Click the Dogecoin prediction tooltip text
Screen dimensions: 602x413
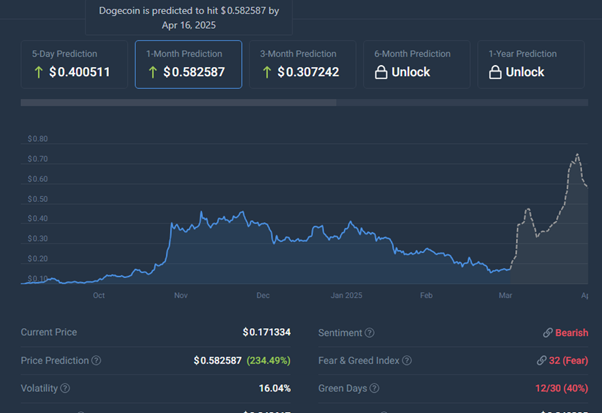(189, 18)
